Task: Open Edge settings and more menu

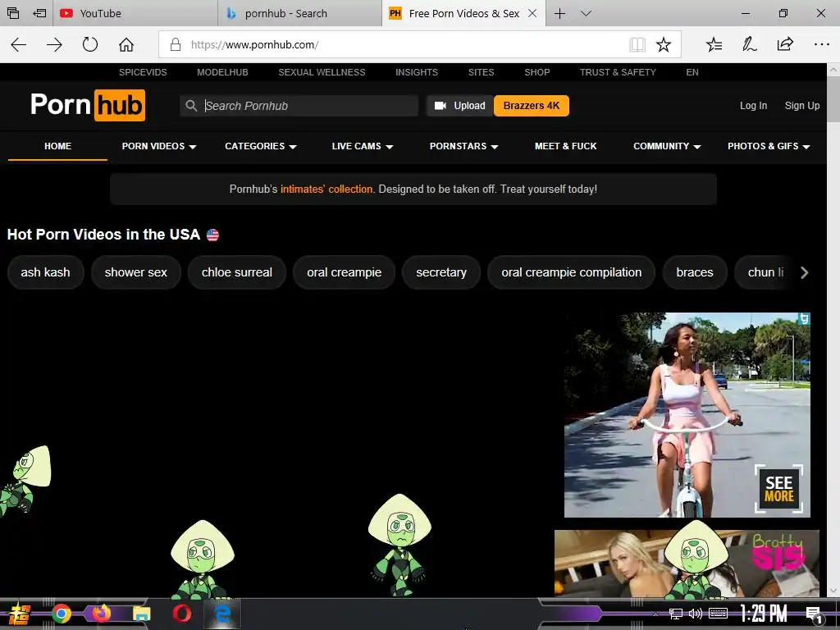Action: tap(821, 44)
